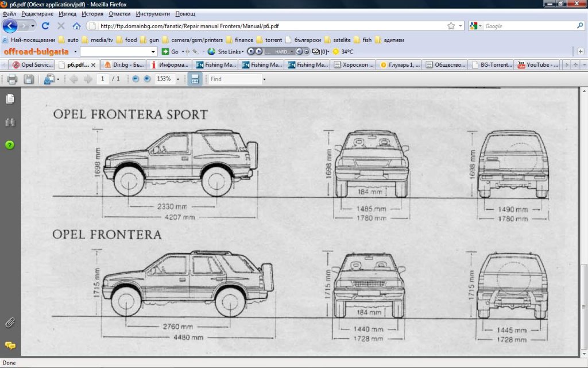Open the История menu

coord(92,13)
